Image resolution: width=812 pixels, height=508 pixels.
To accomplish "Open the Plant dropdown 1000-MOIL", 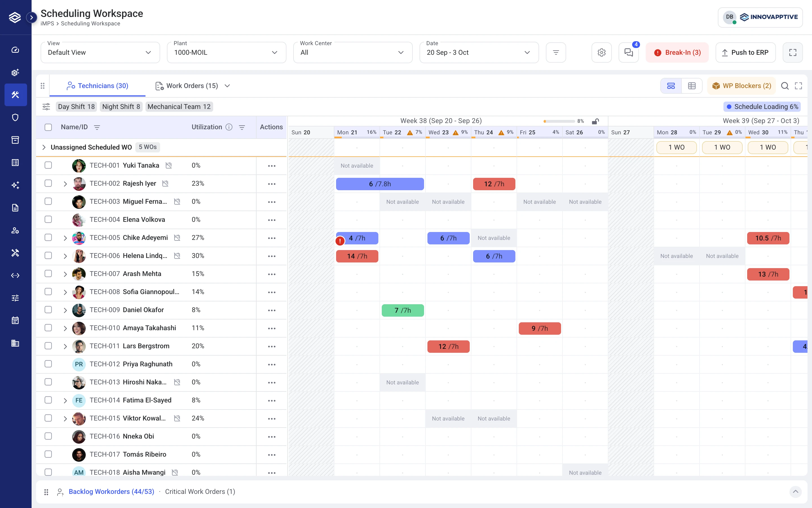I will (226, 52).
